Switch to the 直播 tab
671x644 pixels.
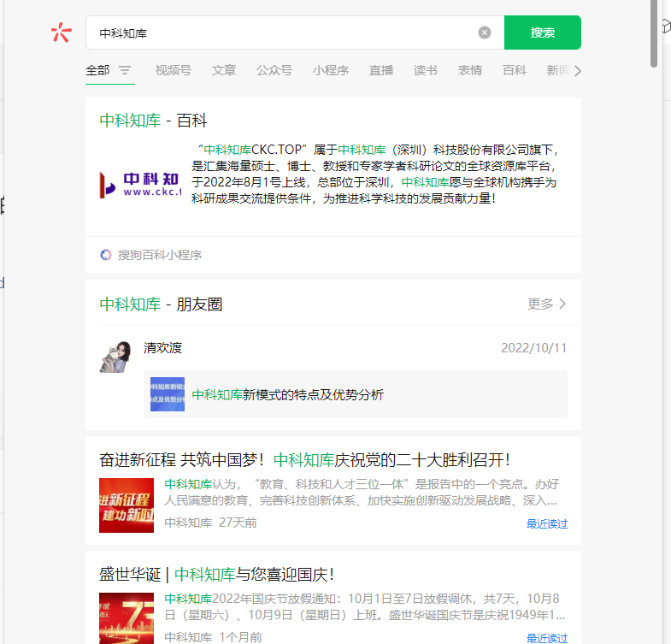[381, 70]
